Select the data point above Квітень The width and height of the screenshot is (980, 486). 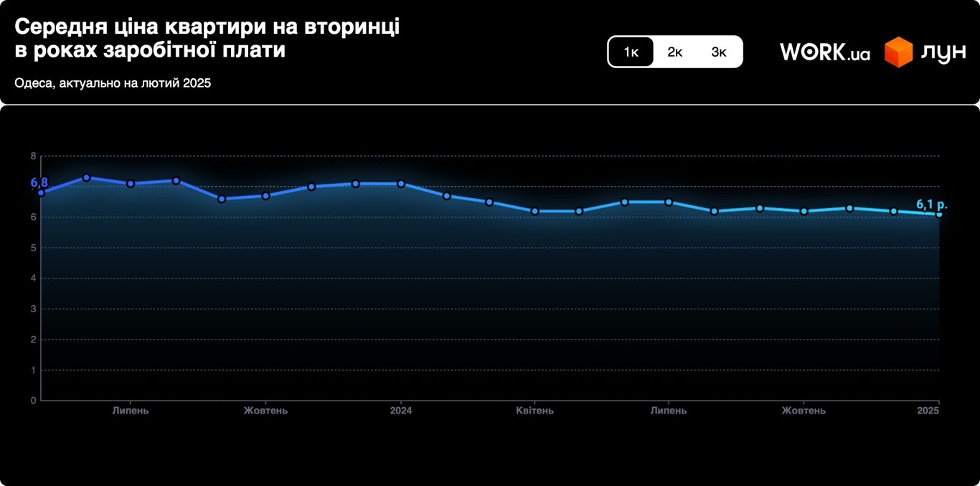(533, 210)
